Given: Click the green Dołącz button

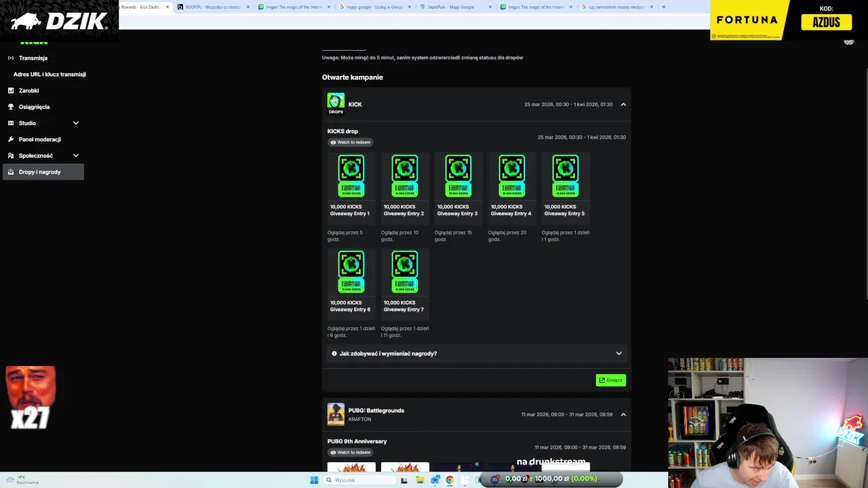Looking at the screenshot, I should (610, 380).
